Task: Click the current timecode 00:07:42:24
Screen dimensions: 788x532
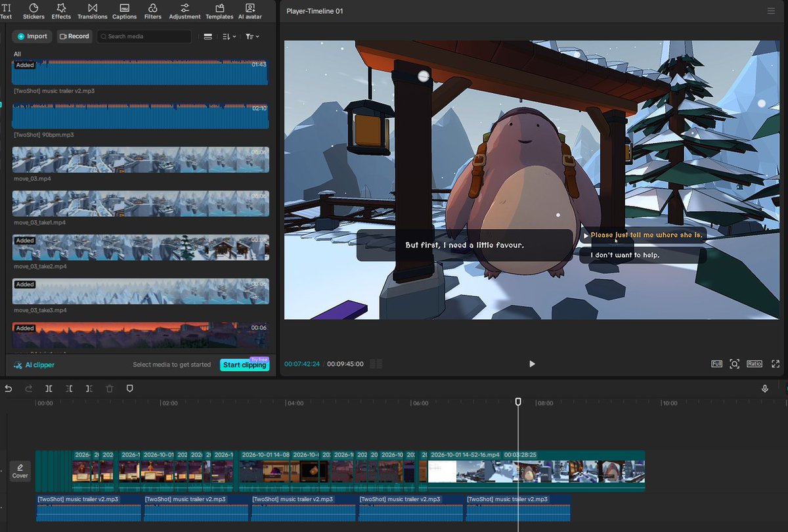Action: pos(302,364)
